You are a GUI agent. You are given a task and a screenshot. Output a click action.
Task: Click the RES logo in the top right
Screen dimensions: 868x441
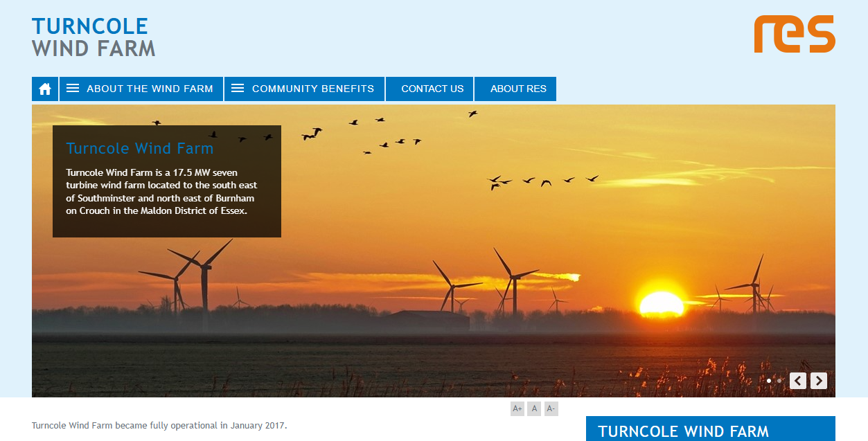tap(794, 35)
